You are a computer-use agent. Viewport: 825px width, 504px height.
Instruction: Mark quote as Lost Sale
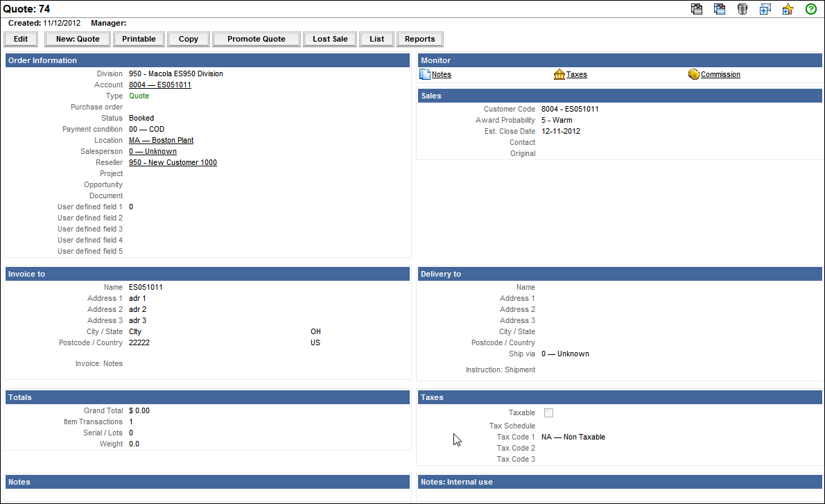pos(330,39)
